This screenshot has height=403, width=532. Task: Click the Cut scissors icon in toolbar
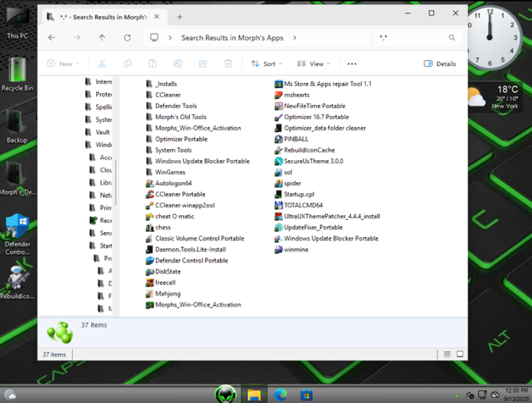coord(102,64)
